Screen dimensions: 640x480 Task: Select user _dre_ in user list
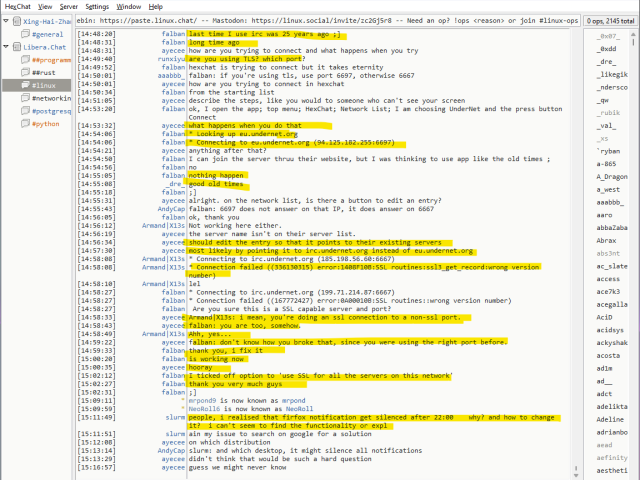[606, 62]
